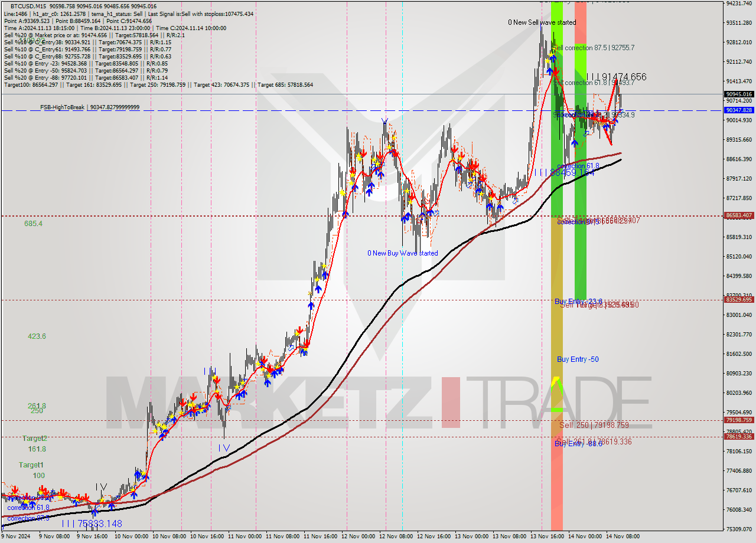Click the green 161.8 Fibonacci label
The image size is (756, 543).
click(36, 449)
